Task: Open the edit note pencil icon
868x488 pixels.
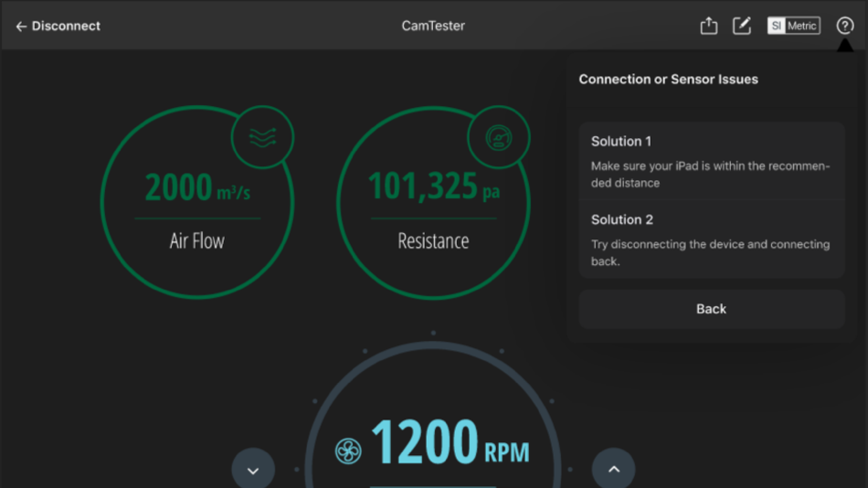Action: pos(742,26)
